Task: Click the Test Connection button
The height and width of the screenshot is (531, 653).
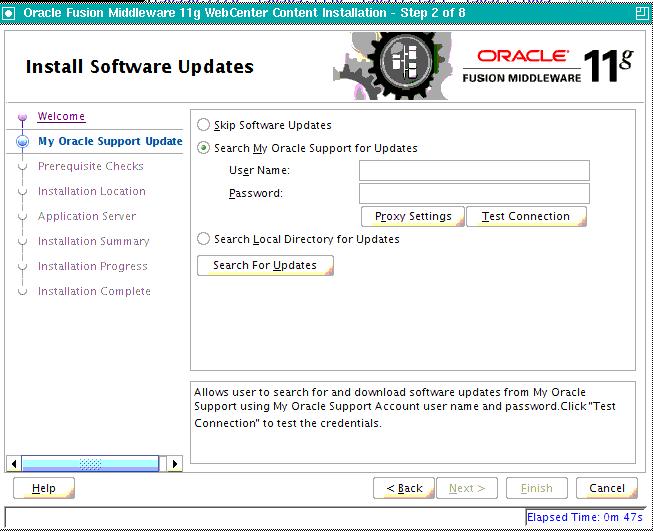Action: pyautogui.click(x=526, y=216)
